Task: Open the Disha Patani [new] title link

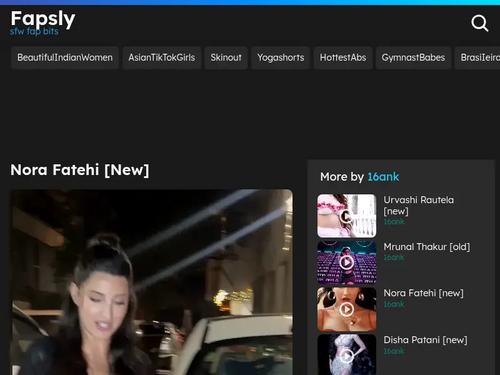Action: [425, 340]
